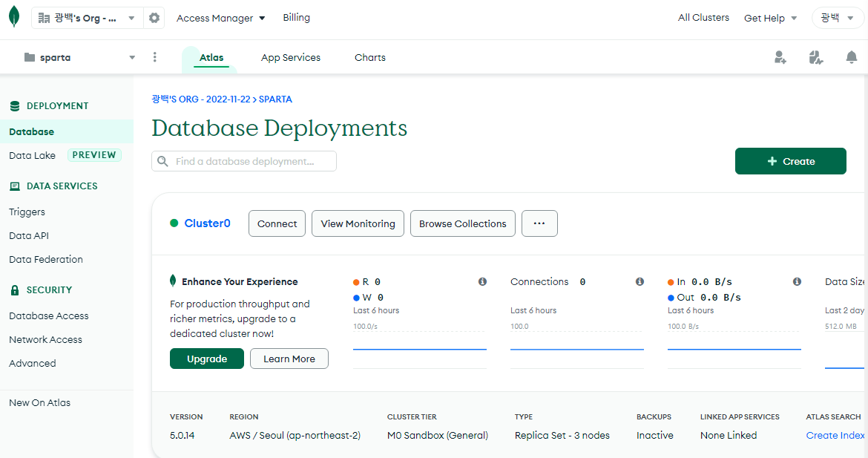The image size is (868, 458).
Task: Click info icon beside Connections
Action: [640, 282]
